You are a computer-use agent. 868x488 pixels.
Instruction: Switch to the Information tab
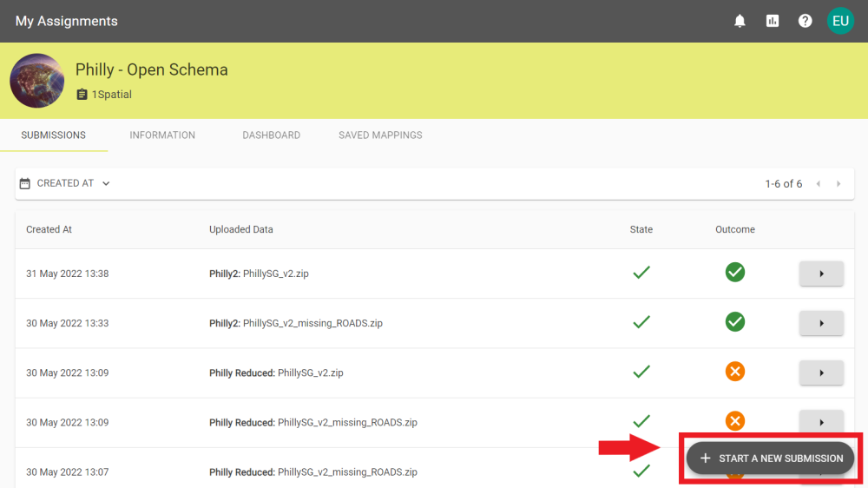162,135
